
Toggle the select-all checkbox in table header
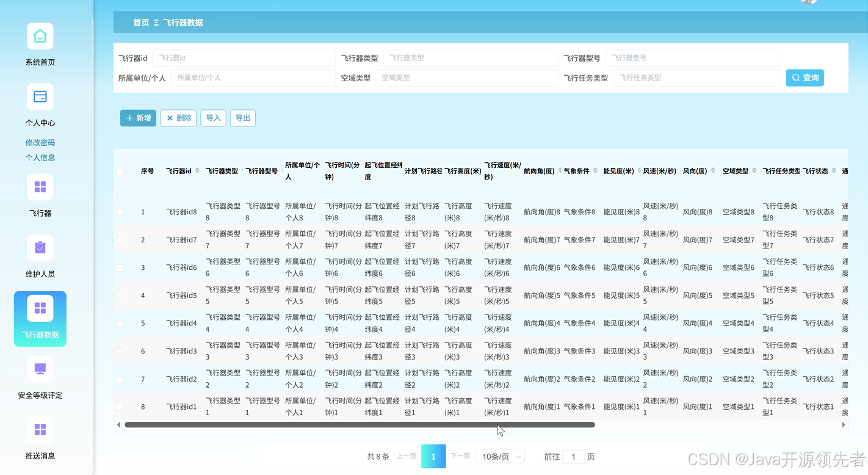pyautogui.click(x=120, y=172)
